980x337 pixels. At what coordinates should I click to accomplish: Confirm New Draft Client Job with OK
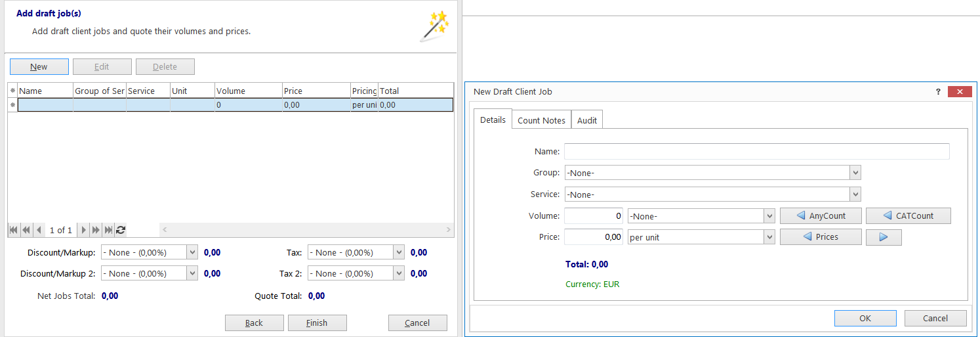coord(865,318)
